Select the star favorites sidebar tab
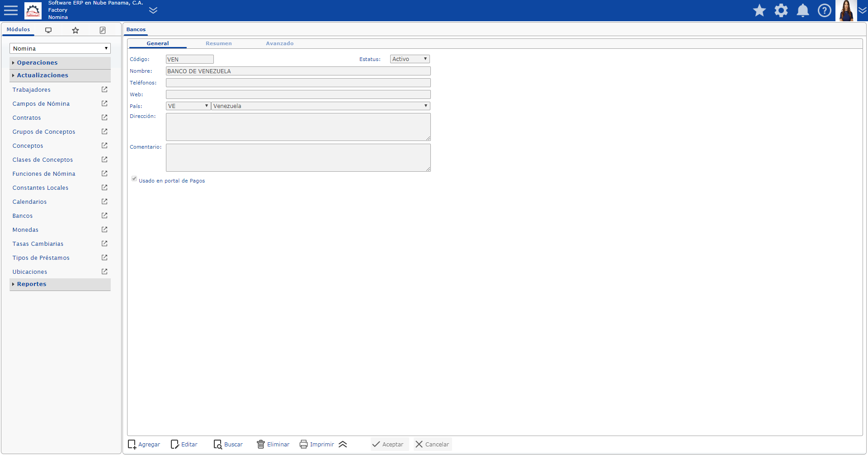 click(x=75, y=30)
